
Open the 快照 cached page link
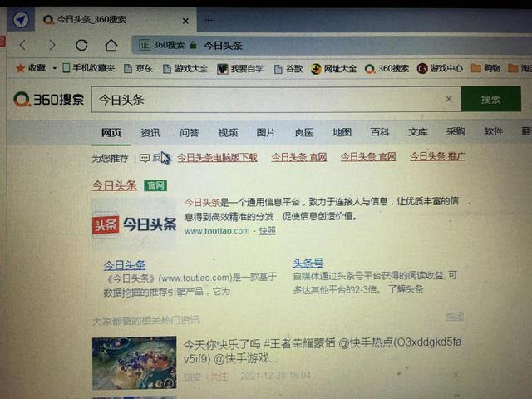coord(268,231)
